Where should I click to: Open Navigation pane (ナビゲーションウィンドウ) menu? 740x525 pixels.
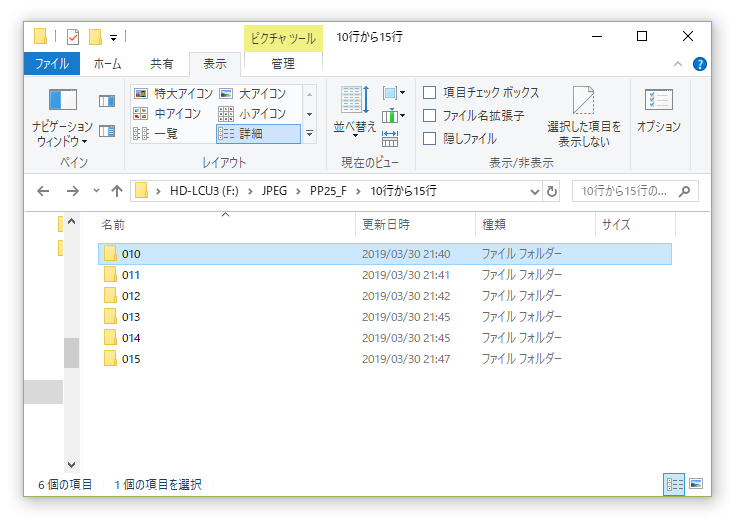pos(62,118)
